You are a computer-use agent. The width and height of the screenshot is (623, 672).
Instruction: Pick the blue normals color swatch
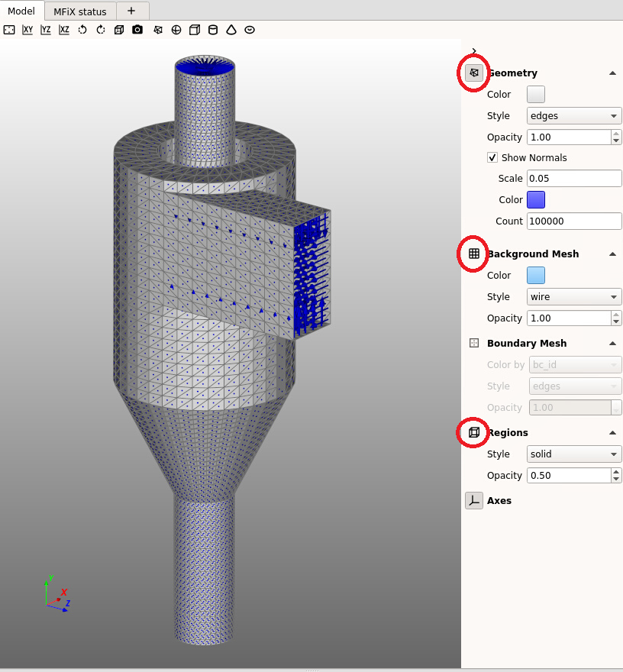click(536, 199)
